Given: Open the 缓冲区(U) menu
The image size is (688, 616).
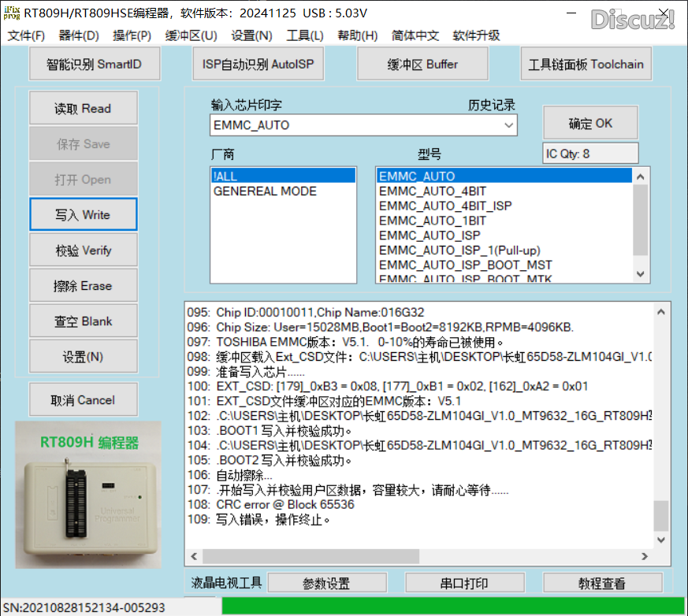Looking at the screenshot, I should (x=191, y=35).
